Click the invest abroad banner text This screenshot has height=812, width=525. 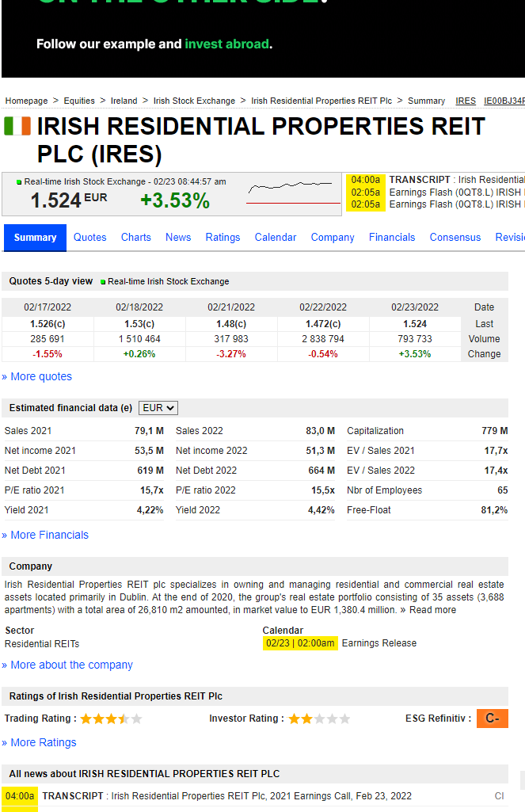click(x=226, y=44)
